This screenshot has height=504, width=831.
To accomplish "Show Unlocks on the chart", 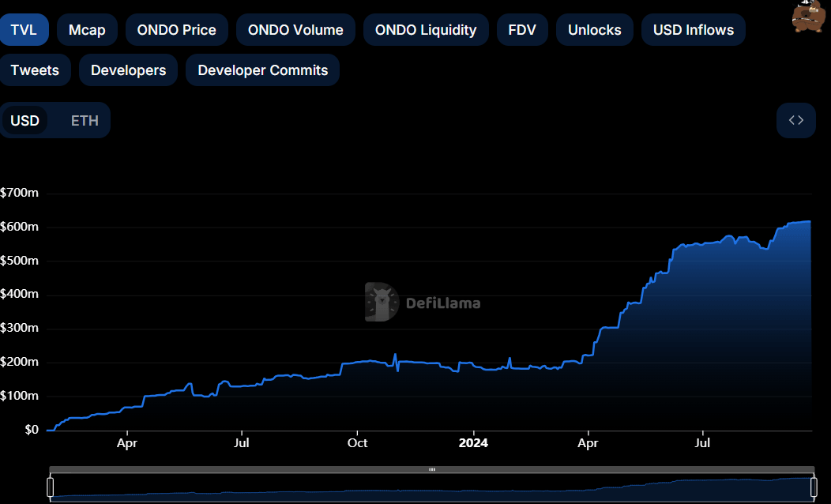I will click(x=594, y=30).
